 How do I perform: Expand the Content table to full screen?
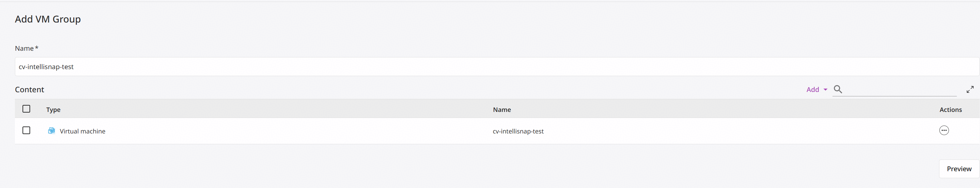pyautogui.click(x=970, y=89)
